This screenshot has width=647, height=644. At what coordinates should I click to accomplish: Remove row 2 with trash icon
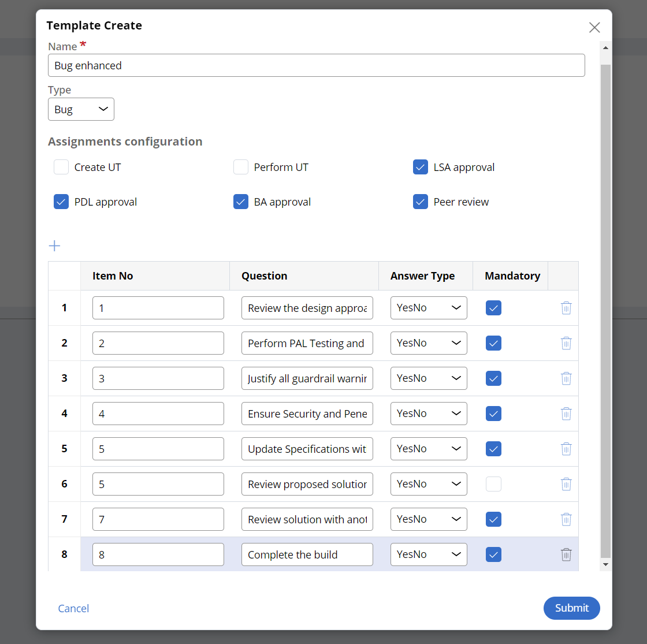coord(566,343)
